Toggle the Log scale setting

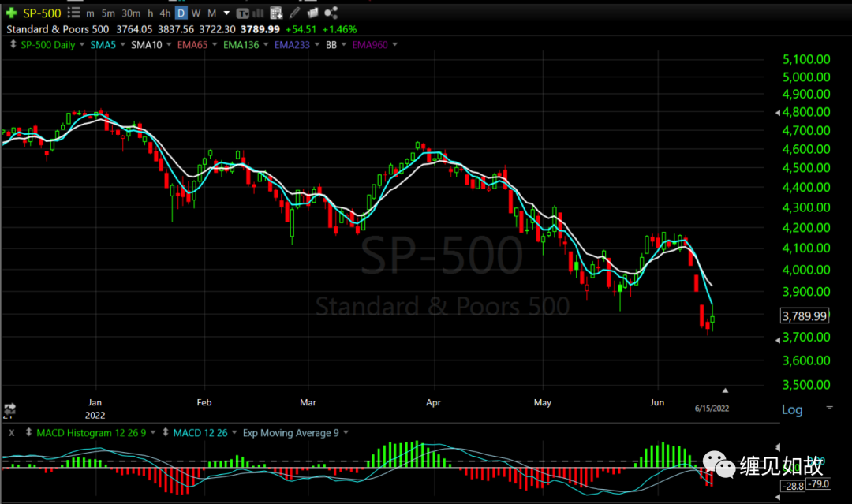[792, 409]
